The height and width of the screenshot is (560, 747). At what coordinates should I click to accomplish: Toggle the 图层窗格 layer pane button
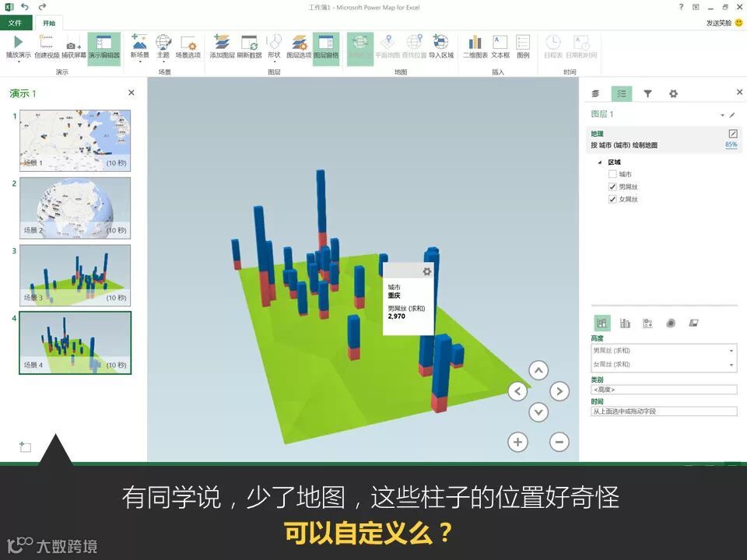(326, 48)
